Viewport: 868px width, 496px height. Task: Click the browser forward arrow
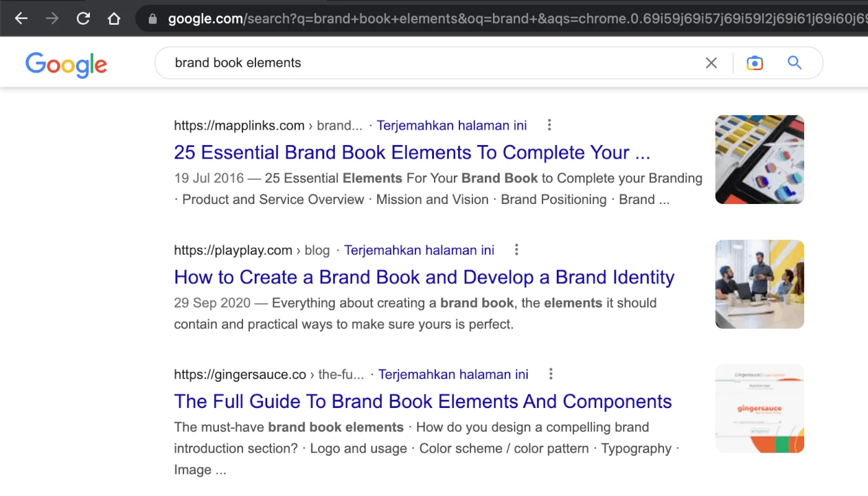click(52, 18)
